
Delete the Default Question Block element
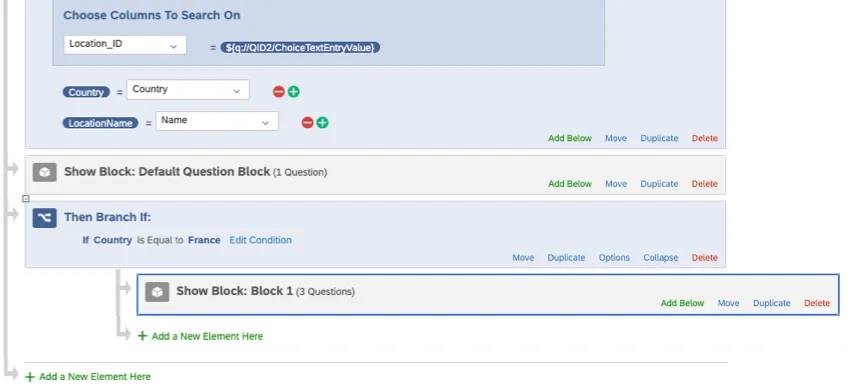[704, 184]
